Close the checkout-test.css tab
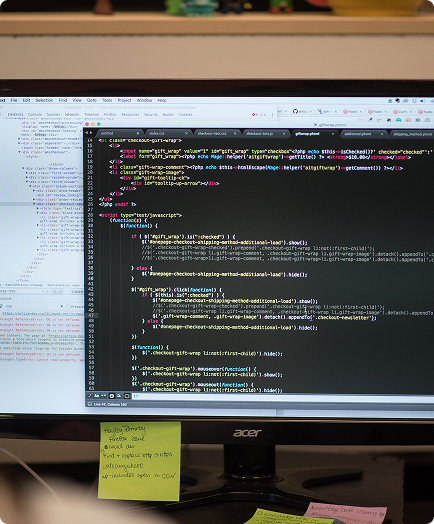The image size is (434, 524). pyautogui.click(x=235, y=134)
